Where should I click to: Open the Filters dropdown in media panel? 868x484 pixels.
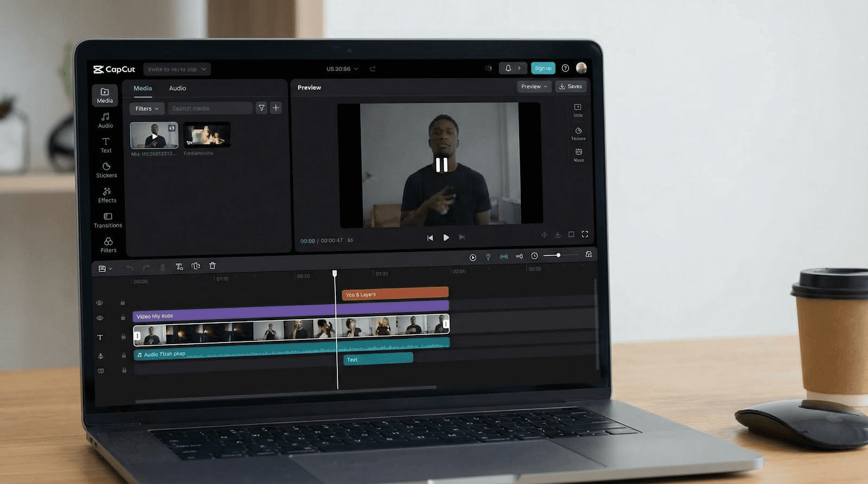[147, 108]
